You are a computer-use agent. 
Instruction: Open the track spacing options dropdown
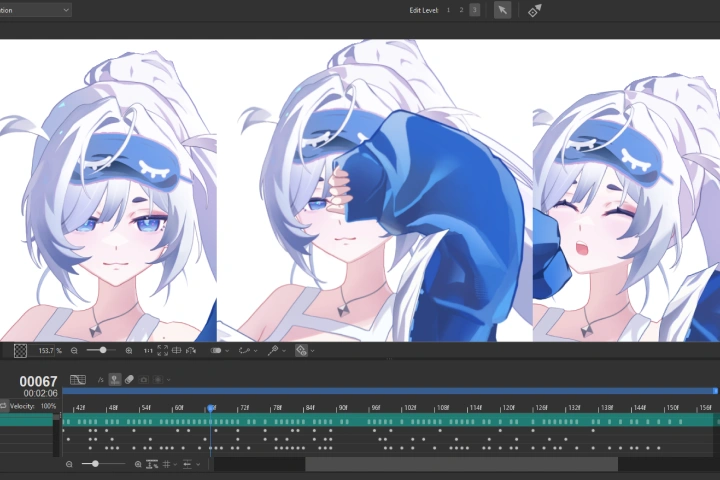pyautogui.click(x=198, y=465)
